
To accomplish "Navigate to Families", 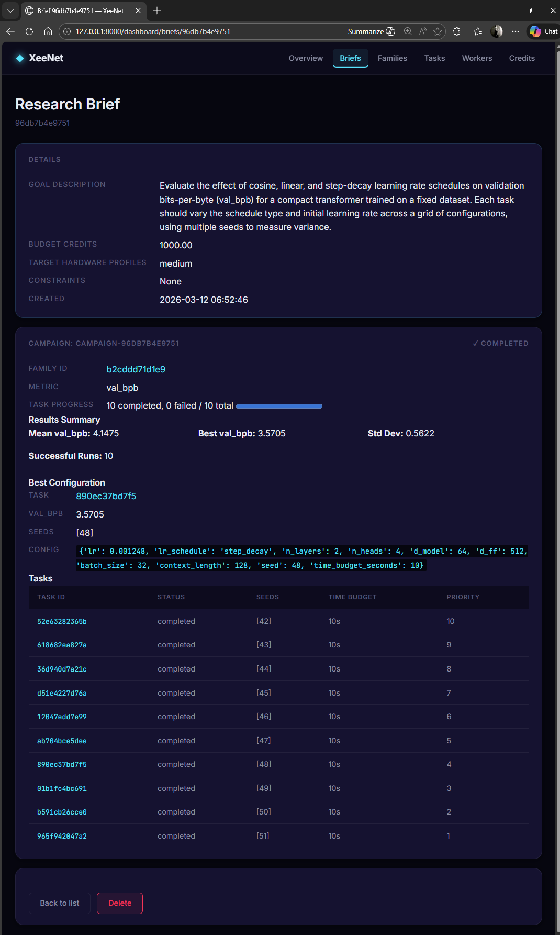I will 393,58.
